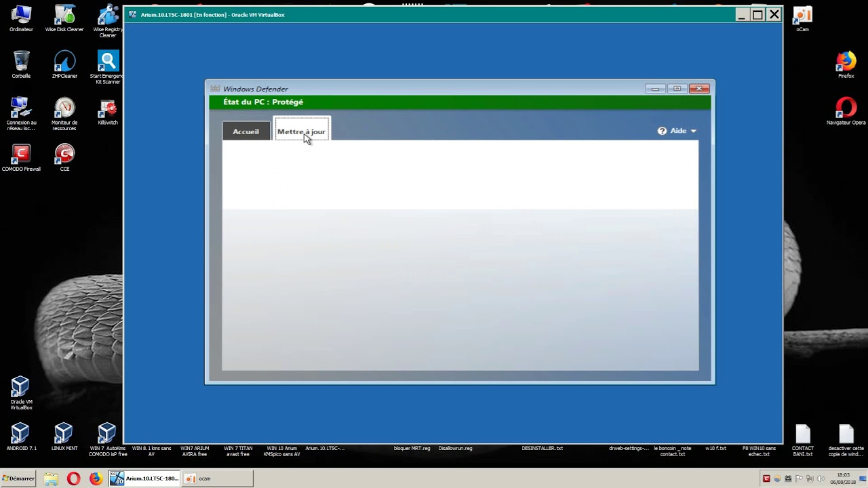Viewport: 868px width, 488px height.
Task: Select the Oracle VM VirtualBox desktop icon
Action: (21, 393)
